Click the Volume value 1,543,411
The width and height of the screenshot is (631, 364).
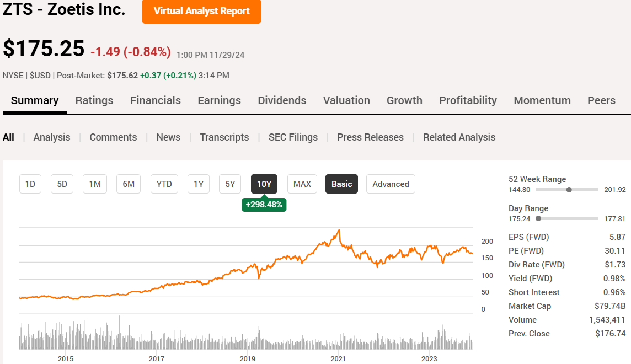607,320
